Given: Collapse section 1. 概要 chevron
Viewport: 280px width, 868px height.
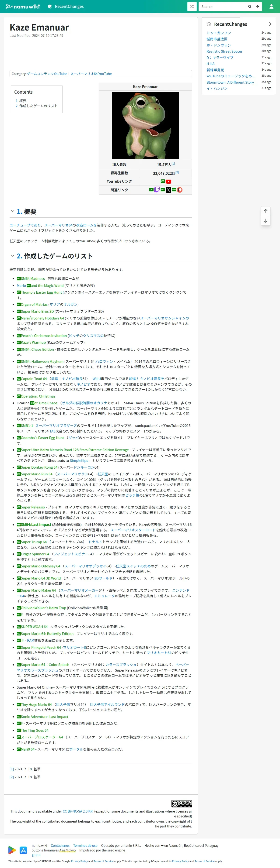Looking at the screenshot, I should point(12,211).
